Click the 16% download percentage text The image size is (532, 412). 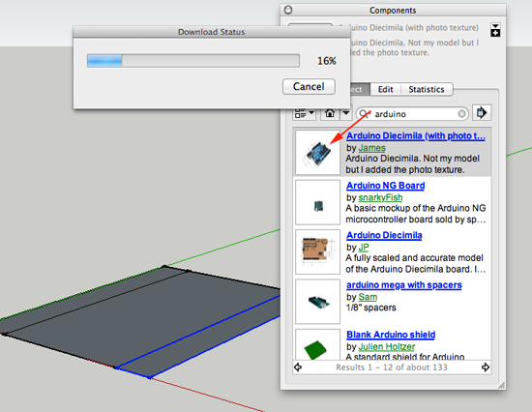tap(327, 61)
